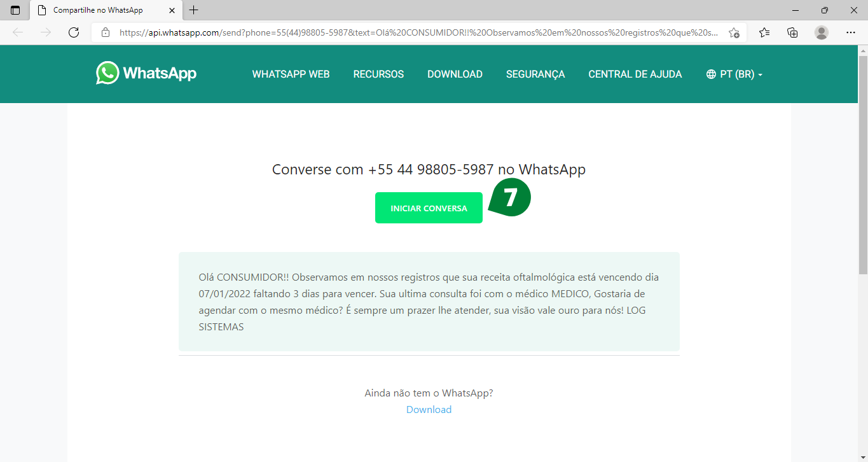View site info via the lock icon
This screenshot has width=868, height=462.
106,32
